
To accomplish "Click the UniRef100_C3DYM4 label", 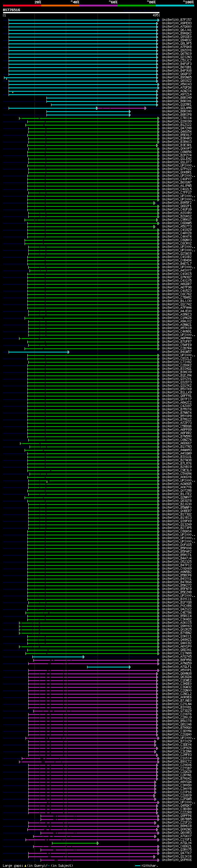I will pyautogui.click(x=176, y=731).
